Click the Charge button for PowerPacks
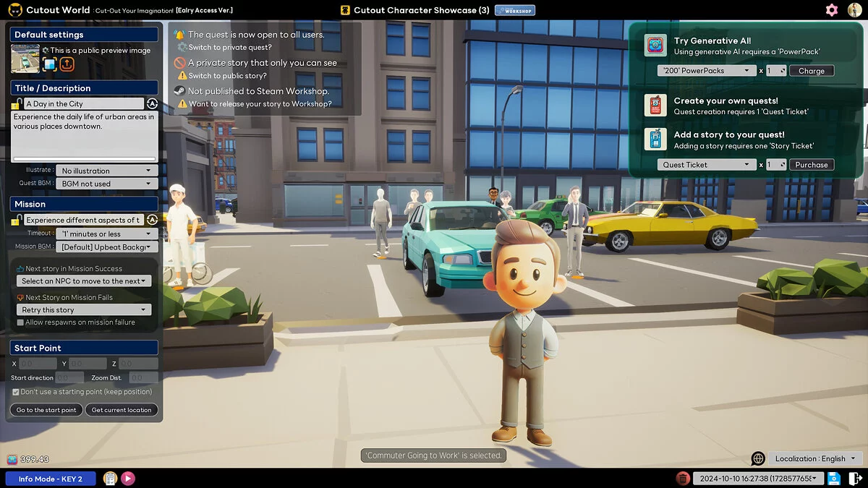Viewport: 868px width, 488px height. 811,71
